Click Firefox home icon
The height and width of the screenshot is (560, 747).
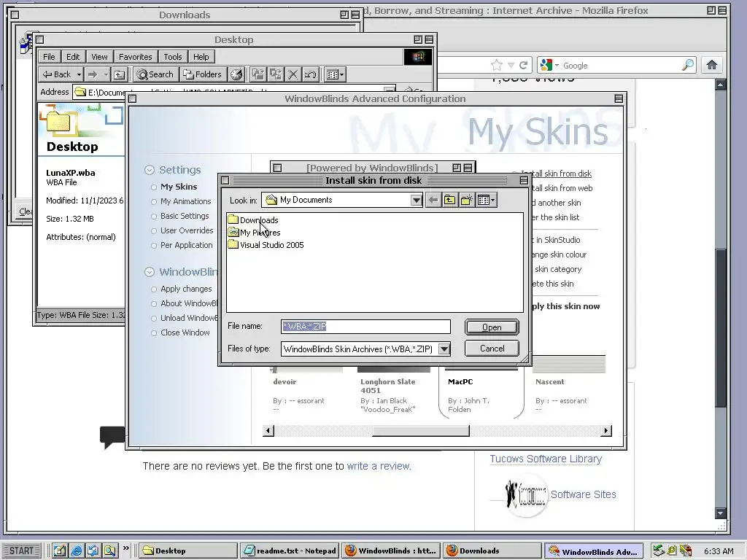pyautogui.click(x=712, y=65)
